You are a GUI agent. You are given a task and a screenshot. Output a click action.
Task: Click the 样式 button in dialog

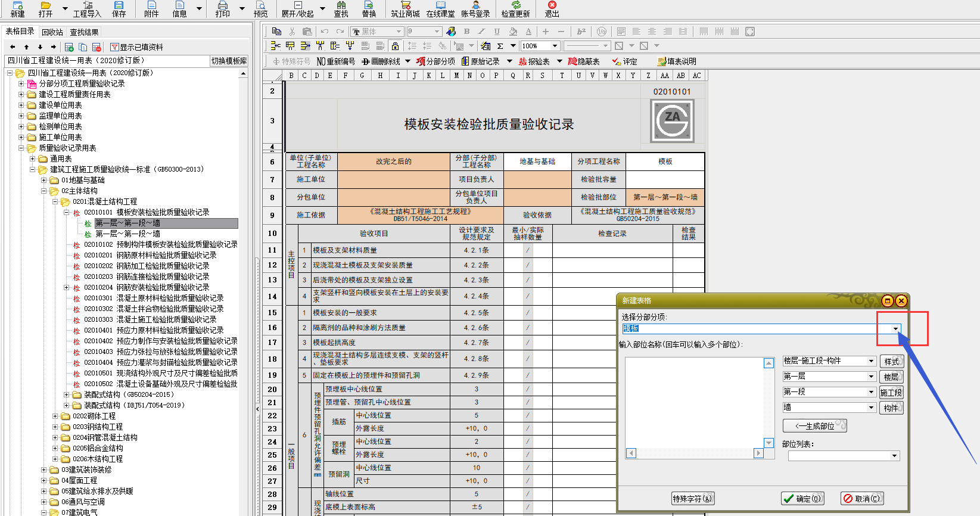892,361
